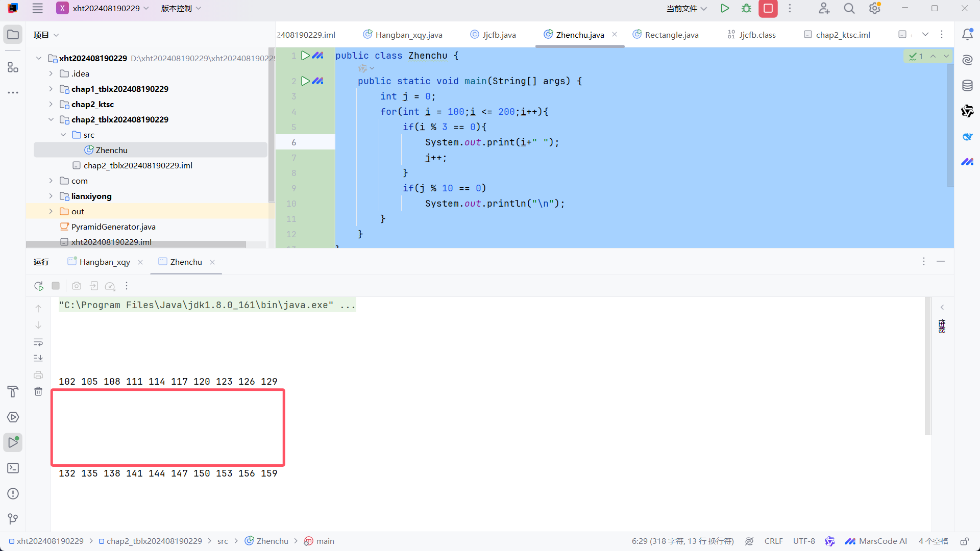Screen dimensions: 980x551
Task: Run the current file with the green play icon
Action: click(724, 8)
